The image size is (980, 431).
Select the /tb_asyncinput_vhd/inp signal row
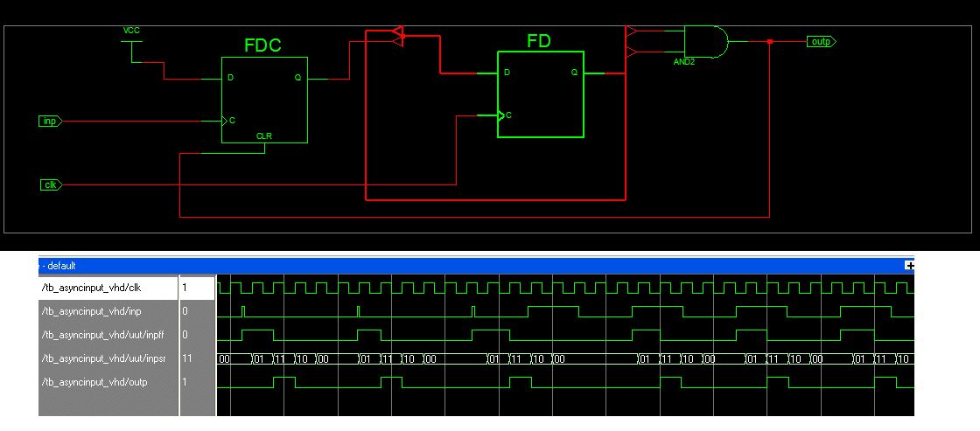pyautogui.click(x=108, y=311)
